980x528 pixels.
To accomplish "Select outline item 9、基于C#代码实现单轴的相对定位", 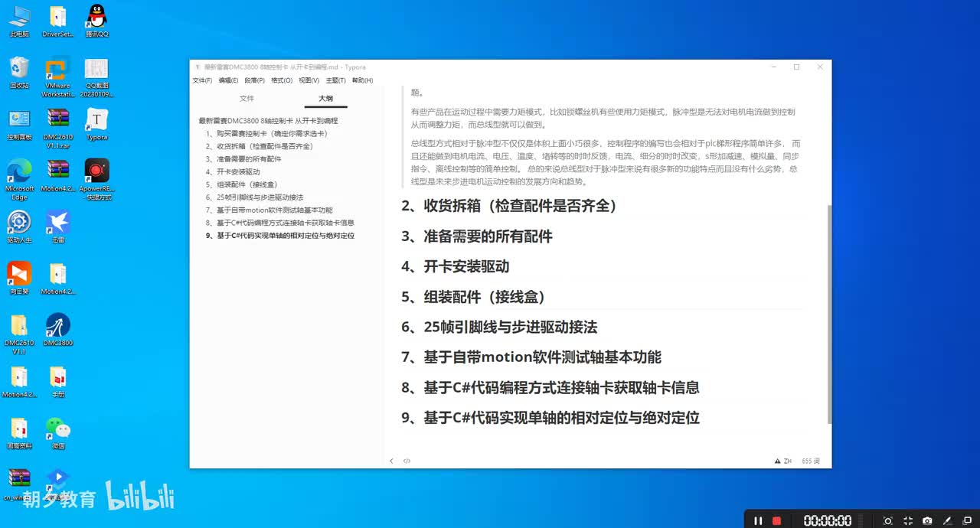I will [279, 236].
